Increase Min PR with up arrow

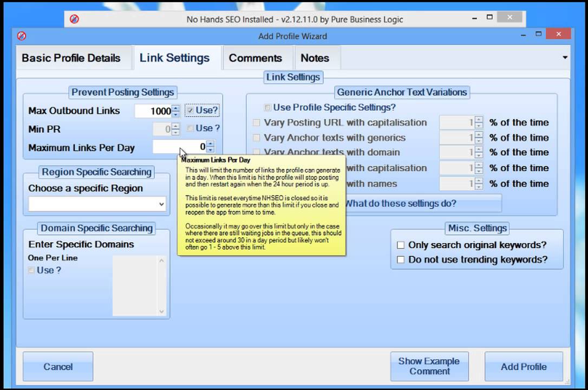(176, 126)
